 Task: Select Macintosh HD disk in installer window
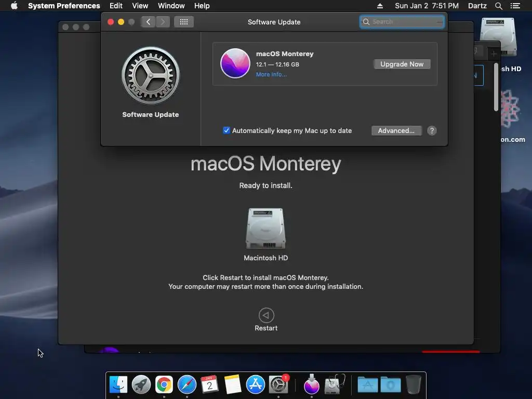265,229
